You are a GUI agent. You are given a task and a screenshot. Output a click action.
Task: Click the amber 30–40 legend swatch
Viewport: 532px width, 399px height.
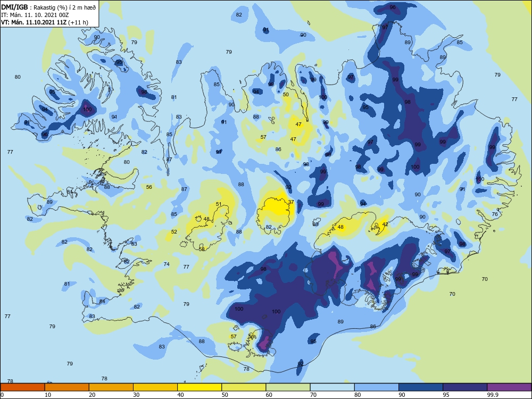pyautogui.click(x=155, y=387)
